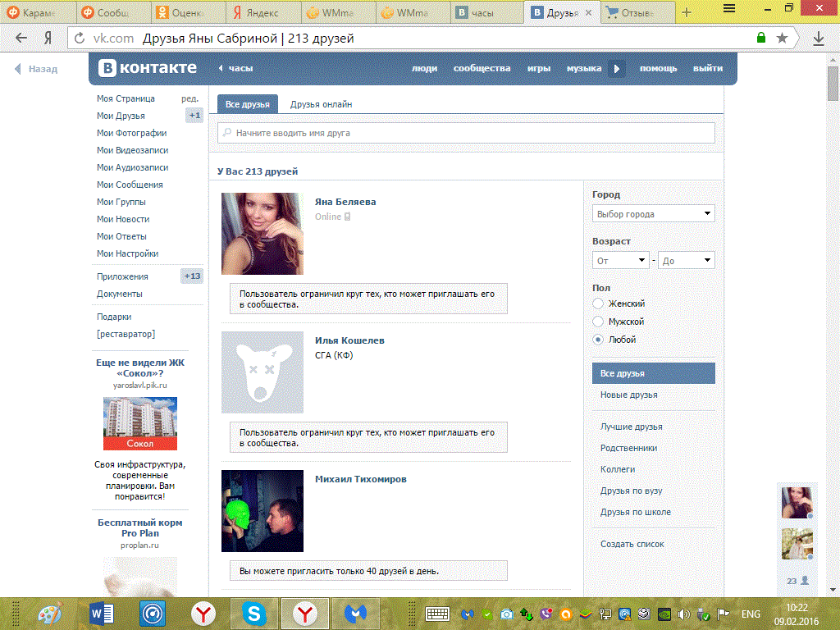Viewport: 840px width, 630px height.
Task: Select Новые друзья filter
Action: point(629,395)
